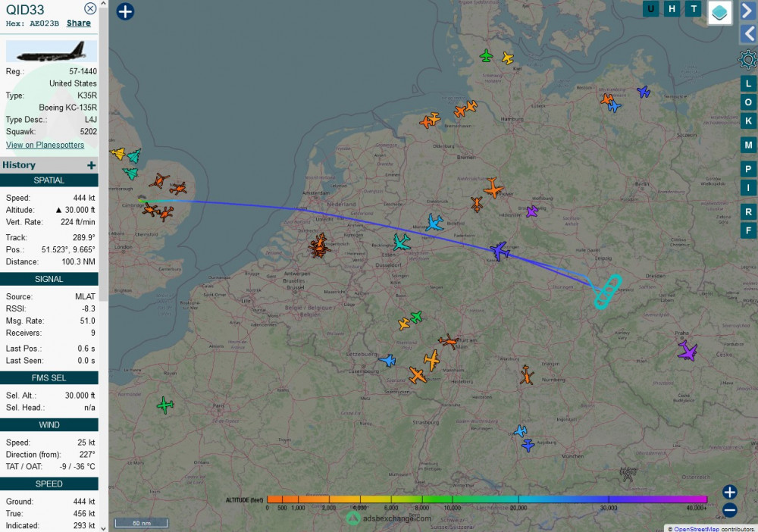Expand the History section plus icon
Screen dimensions: 758x532
[92, 165]
